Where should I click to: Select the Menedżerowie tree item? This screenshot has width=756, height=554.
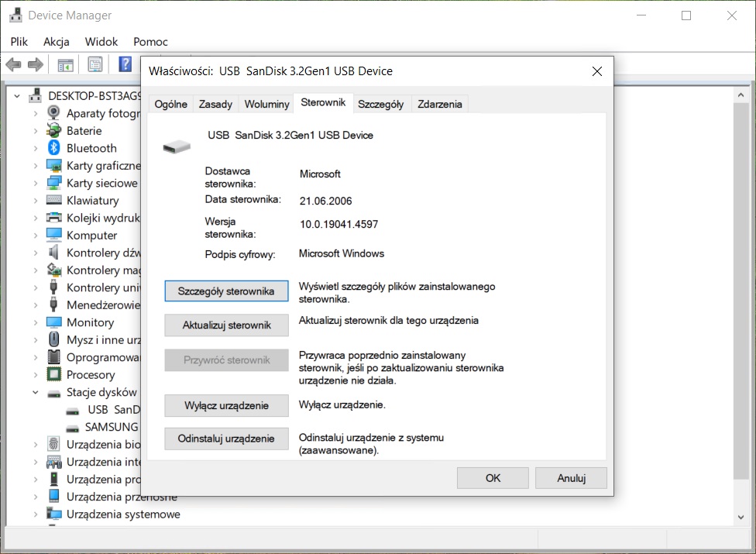click(x=103, y=305)
